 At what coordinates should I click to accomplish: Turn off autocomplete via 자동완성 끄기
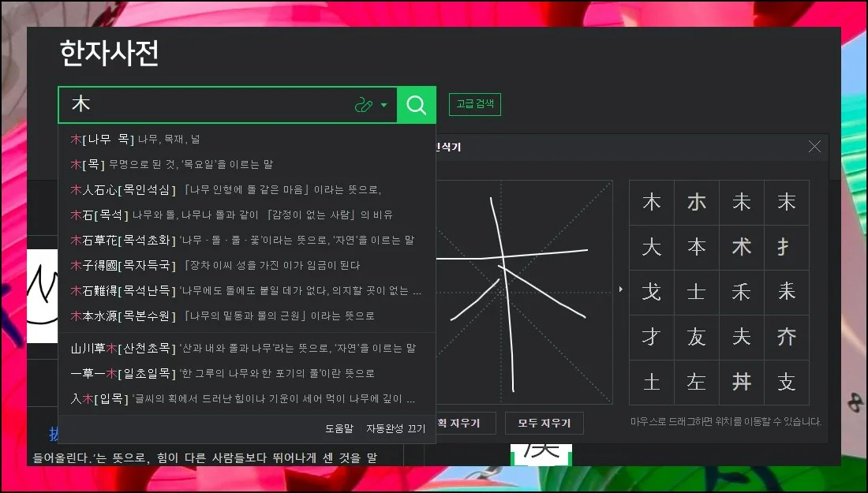[x=395, y=428]
